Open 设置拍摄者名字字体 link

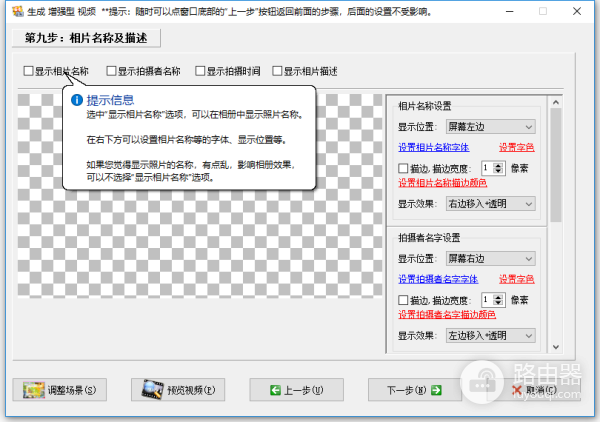[438, 279]
